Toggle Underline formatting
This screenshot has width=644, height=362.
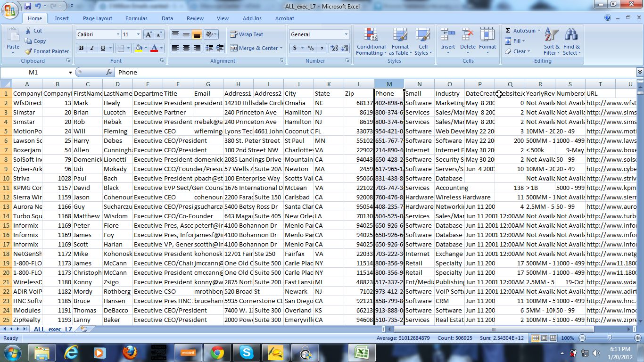point(102,48)
